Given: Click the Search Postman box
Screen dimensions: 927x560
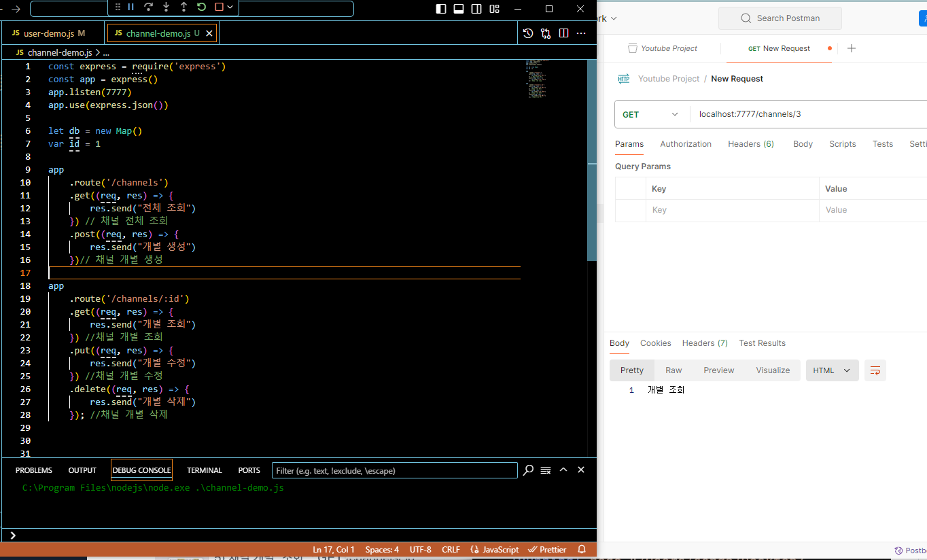Looking at the screenshot, I should point(780,18).
